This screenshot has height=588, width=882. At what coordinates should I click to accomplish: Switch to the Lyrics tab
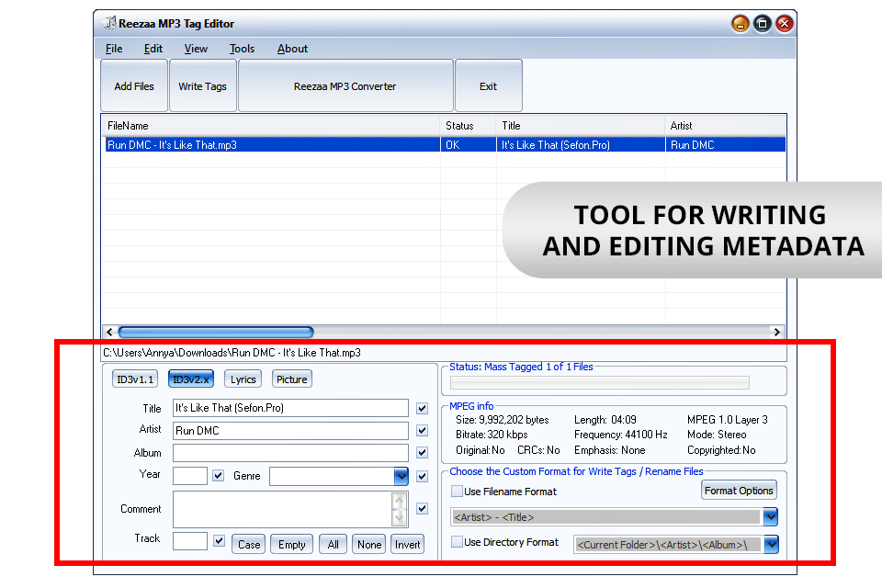pos(243,379)
